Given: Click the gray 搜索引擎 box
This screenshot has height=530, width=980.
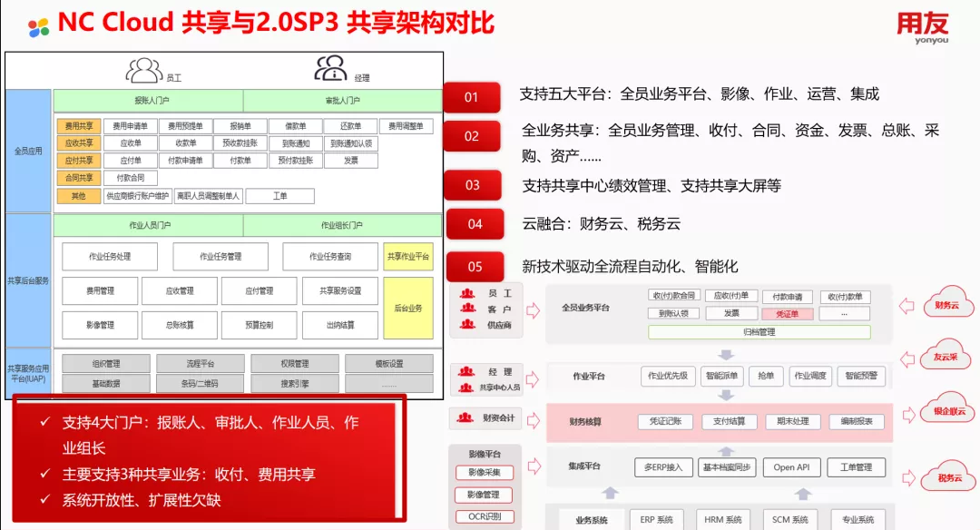Looking at the screenshot, I should pos(295,383).
